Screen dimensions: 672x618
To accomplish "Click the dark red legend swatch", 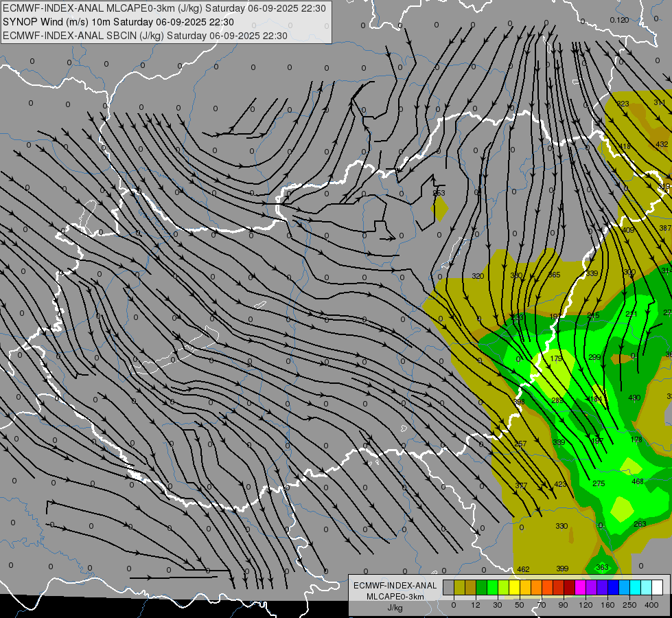I will click(x=569, y=587).
